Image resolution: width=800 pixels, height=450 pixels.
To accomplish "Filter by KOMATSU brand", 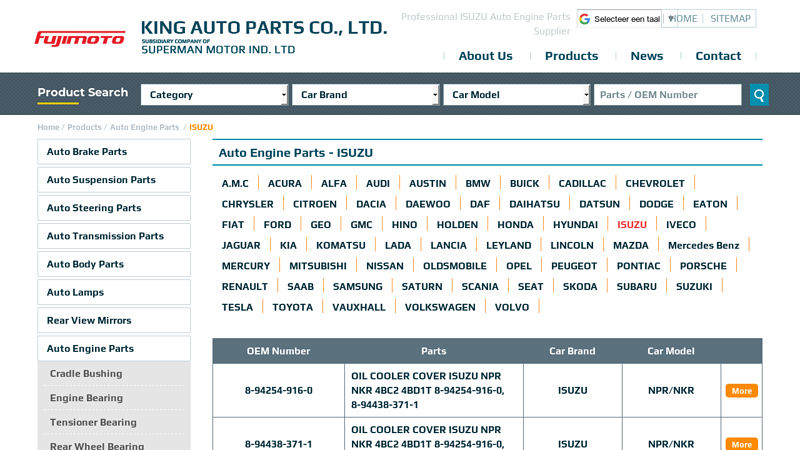I will [x=340, y=245].
